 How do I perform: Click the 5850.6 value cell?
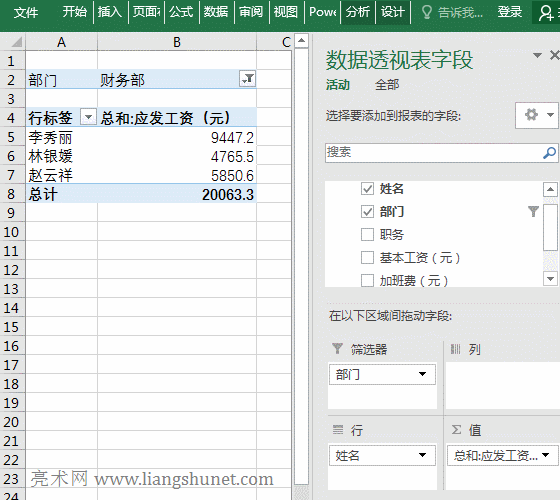177,175
